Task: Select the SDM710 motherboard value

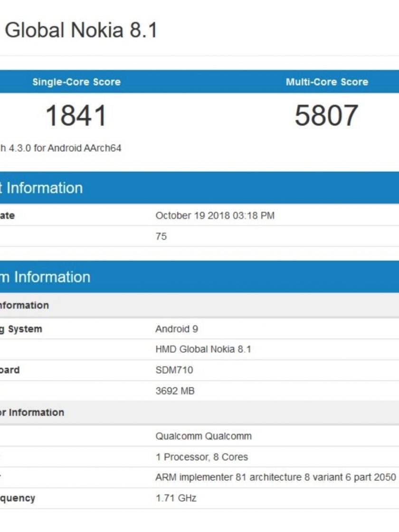Action: pyautogui.click(x=174, y=370)
